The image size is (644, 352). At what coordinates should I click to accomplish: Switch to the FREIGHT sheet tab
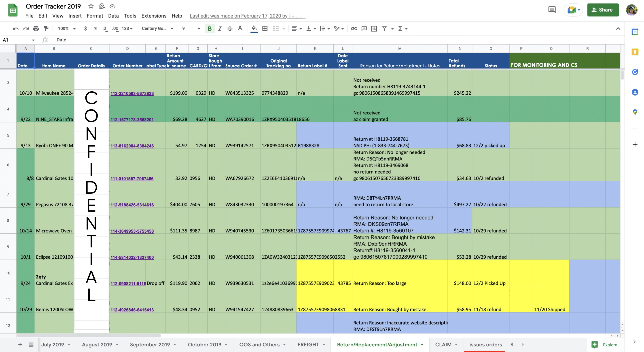(x=308, y=344)
